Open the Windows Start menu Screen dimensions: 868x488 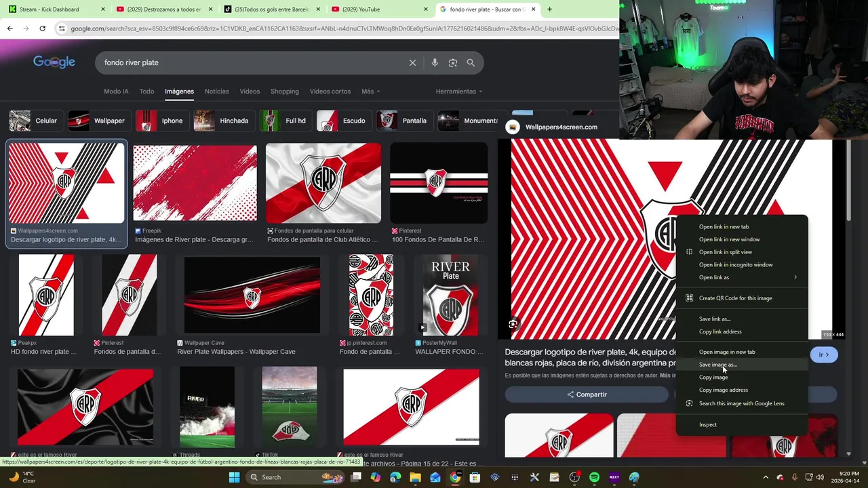pyautogui.click(x=234, y=477)
